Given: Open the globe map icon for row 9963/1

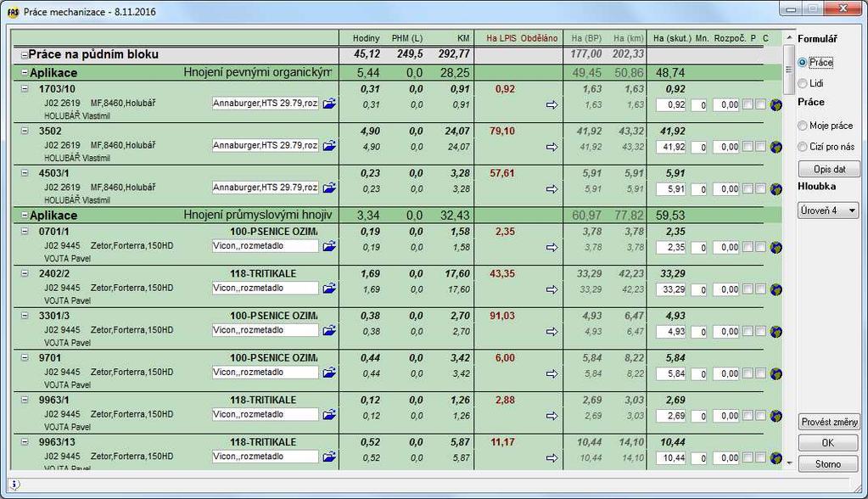Looking at the screenshot, I should pyautogui.click(x=776, y=415).
